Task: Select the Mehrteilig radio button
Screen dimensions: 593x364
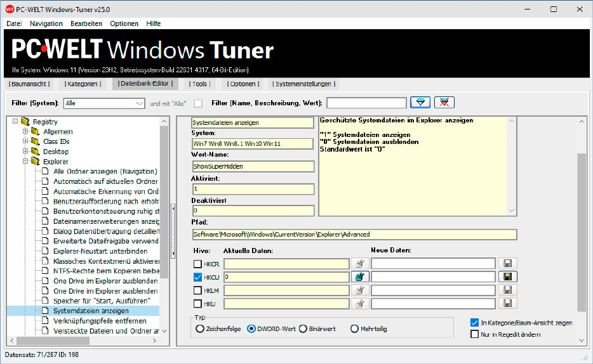Action: click(354, 329)
